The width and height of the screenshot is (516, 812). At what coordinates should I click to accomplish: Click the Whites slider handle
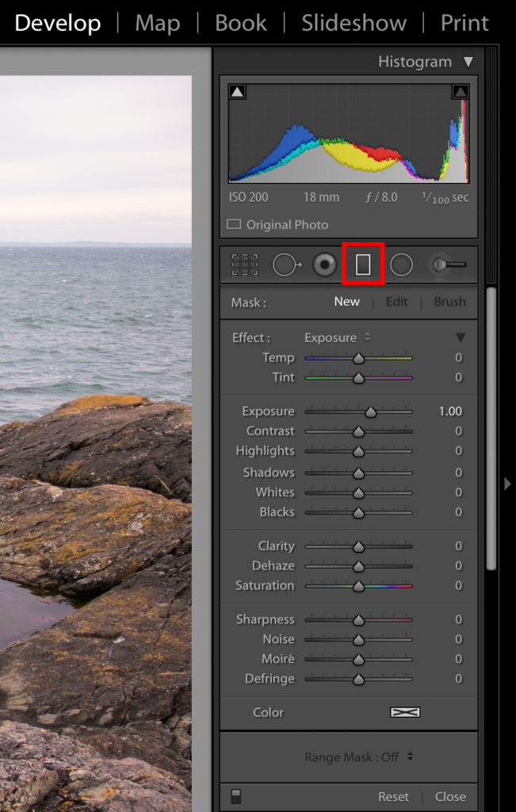click(x=359, y=493)
